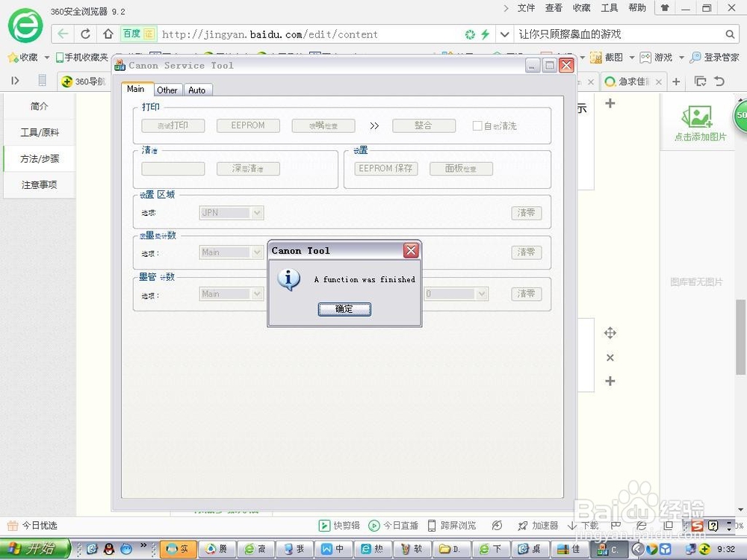Switch to the Auto tab in Canon Service Tool
The height and width of the screenshot is (560, 747).
(196, 90)
